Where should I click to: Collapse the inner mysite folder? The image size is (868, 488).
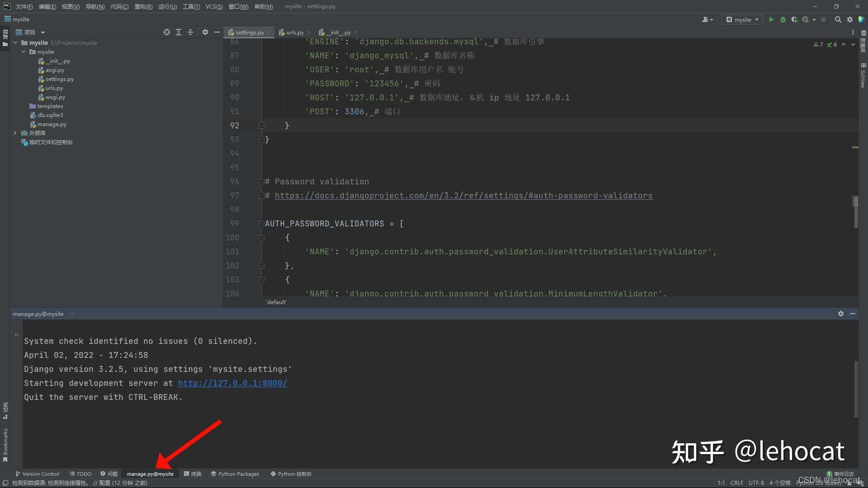pyautogui.click(x=23, y=52)
